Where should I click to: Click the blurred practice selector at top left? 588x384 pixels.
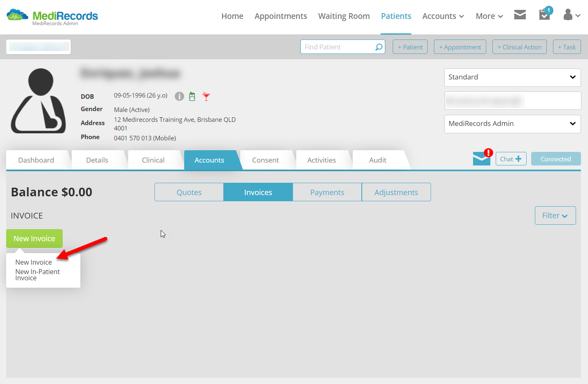click(x=38, y=47)
